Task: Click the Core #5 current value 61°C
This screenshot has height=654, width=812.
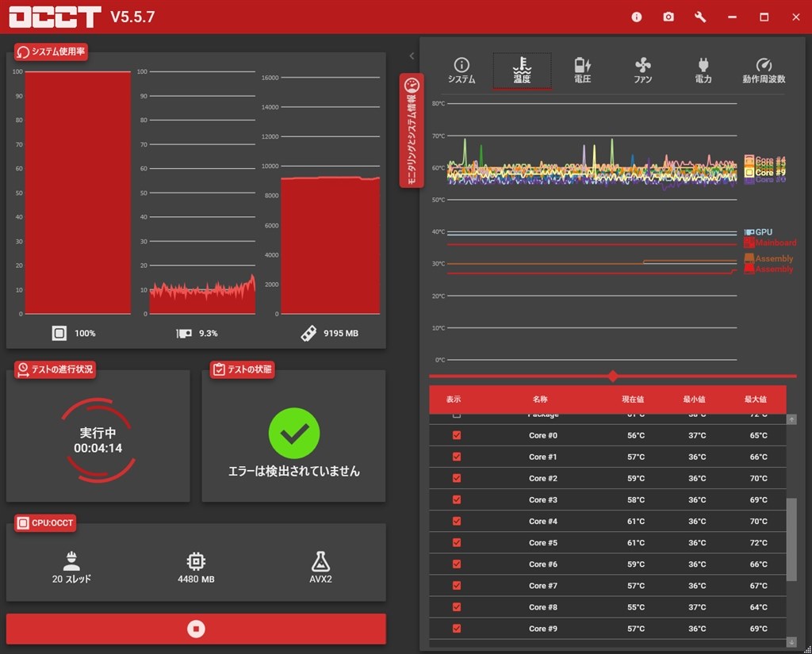Action: coord(636,543)
